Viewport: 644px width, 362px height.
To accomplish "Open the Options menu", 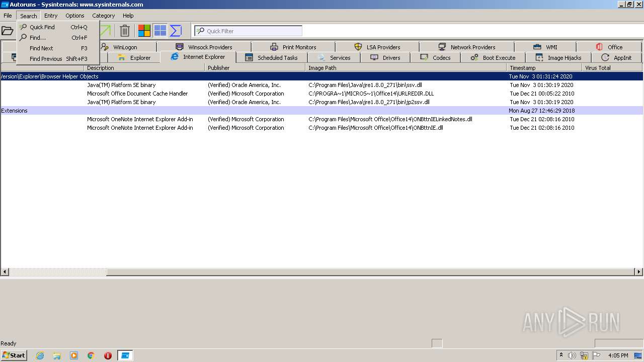I will [x=75, y=16].
